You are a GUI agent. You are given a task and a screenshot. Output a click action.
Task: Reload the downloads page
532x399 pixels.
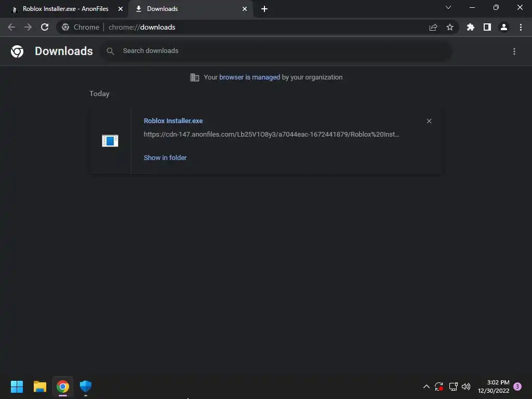[x=45, y=27]
